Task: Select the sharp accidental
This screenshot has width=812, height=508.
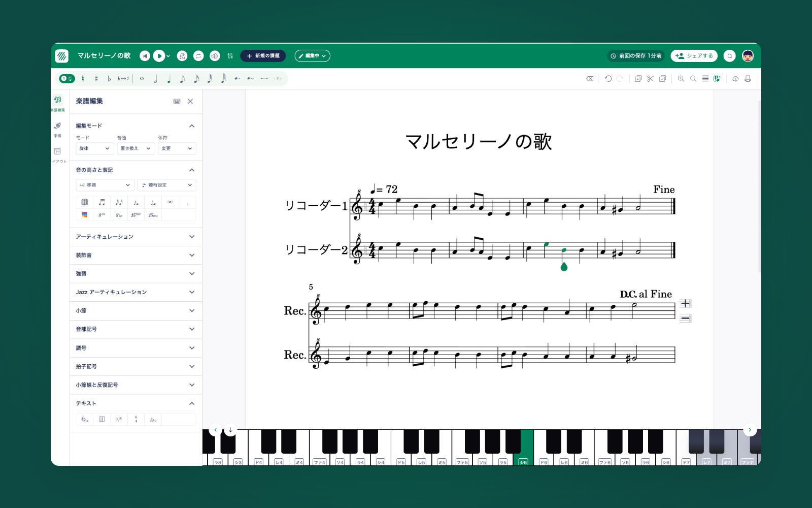Action: (96, 79)
